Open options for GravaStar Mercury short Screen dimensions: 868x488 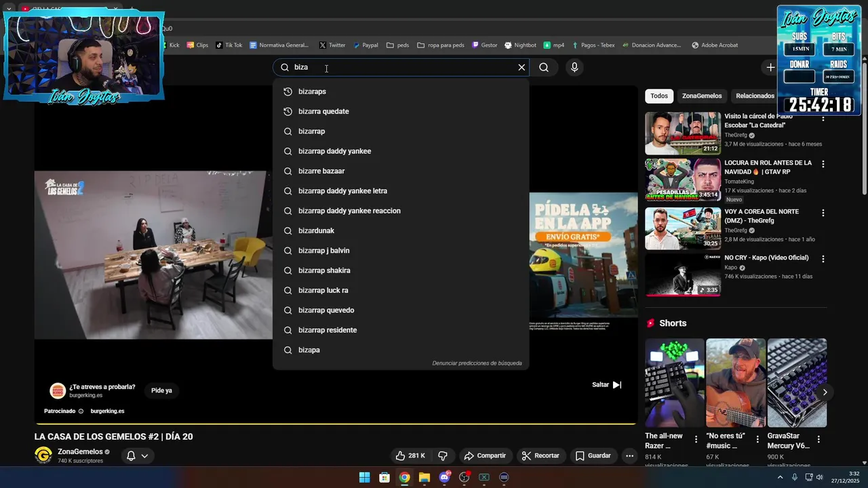click(x=818, y=439)
